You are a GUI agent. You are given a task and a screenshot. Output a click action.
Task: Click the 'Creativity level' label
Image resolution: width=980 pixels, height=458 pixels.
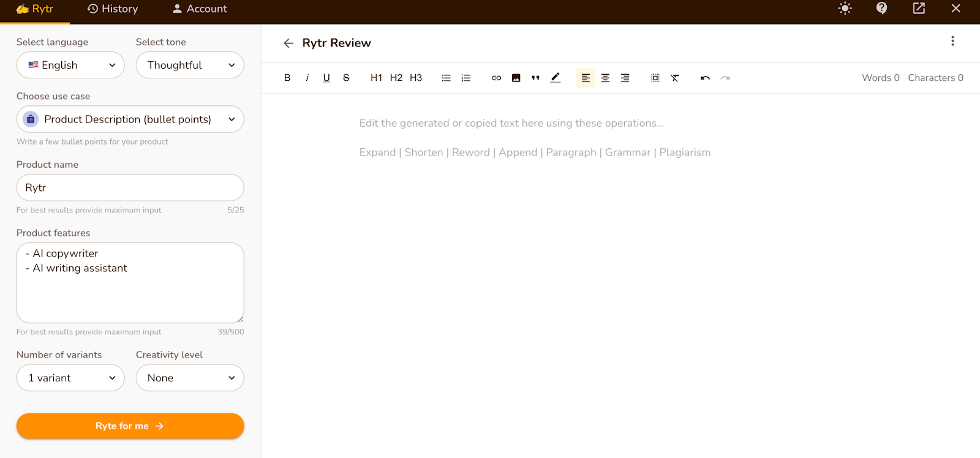click(x=169, y=355)
